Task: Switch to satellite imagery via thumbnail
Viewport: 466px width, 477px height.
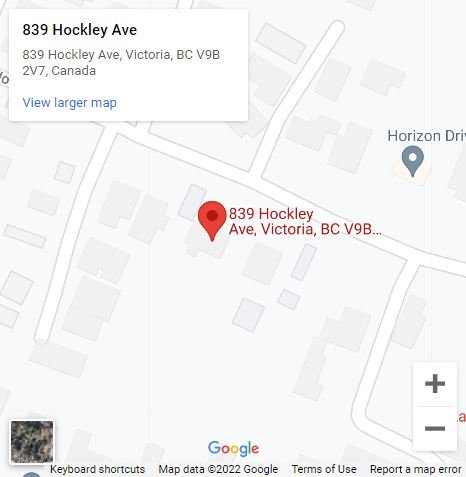Action: click(x=32, y=442)
